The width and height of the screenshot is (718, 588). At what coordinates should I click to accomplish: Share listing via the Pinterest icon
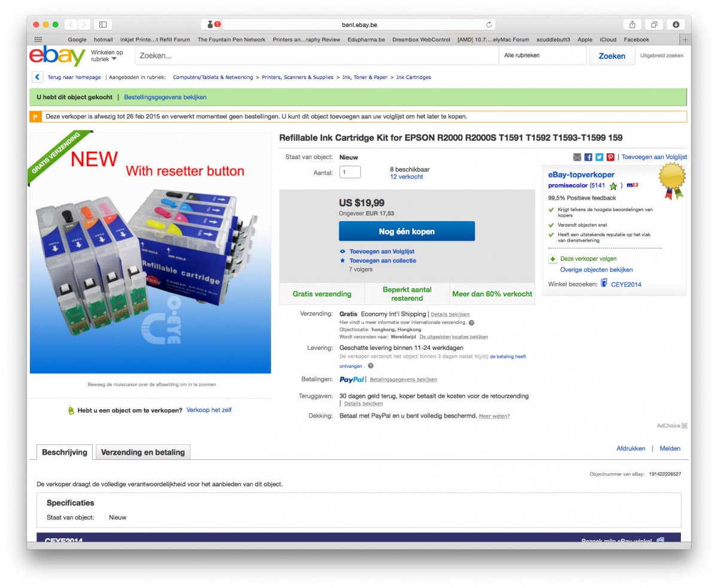tap(610, 157)
